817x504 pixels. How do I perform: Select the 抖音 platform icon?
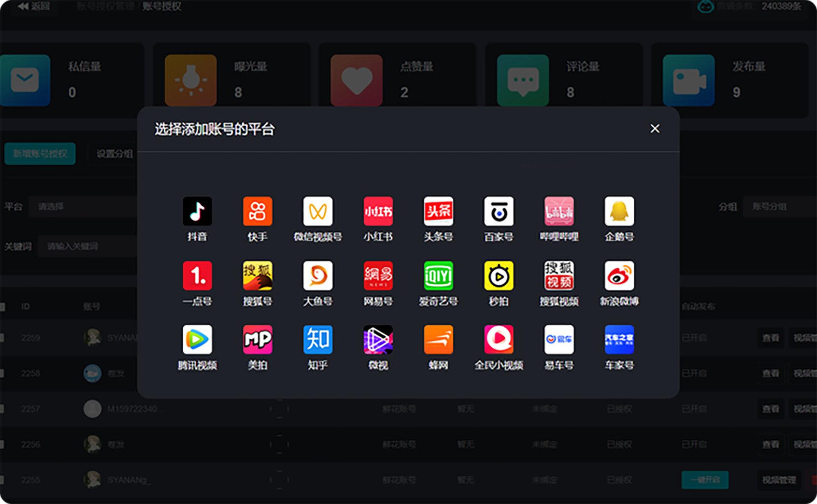(197, 211)
